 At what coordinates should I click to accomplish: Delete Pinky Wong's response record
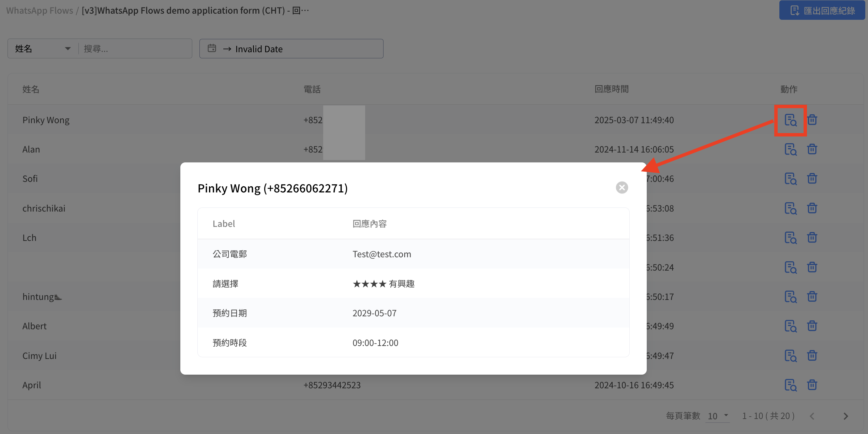(812, 120)
